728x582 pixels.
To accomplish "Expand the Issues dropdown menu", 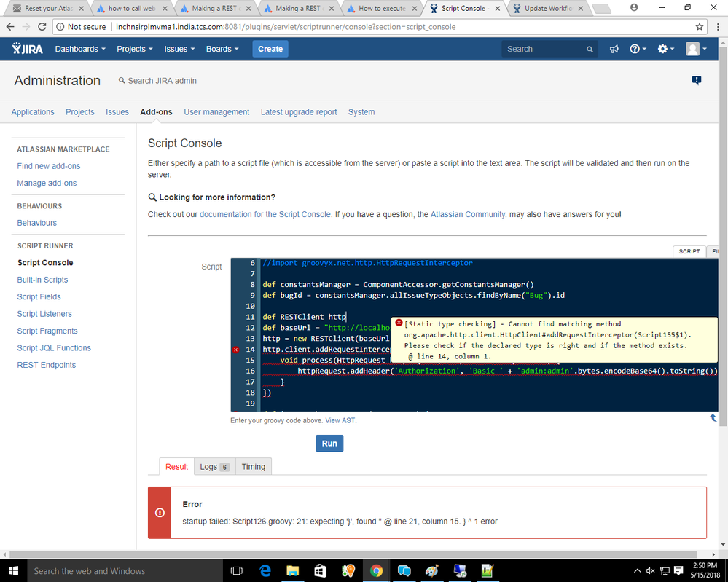I will (179, 49).
